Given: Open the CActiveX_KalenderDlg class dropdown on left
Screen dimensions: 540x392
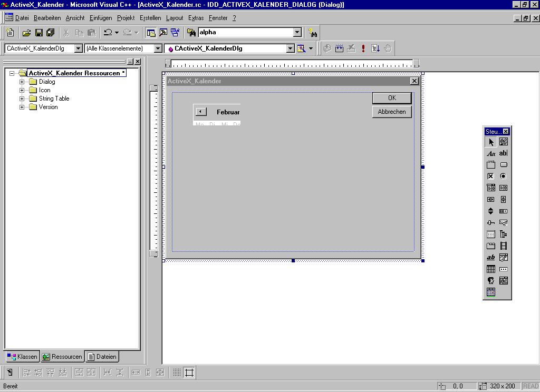Looking at the screenshot, I should click(78, 48).
